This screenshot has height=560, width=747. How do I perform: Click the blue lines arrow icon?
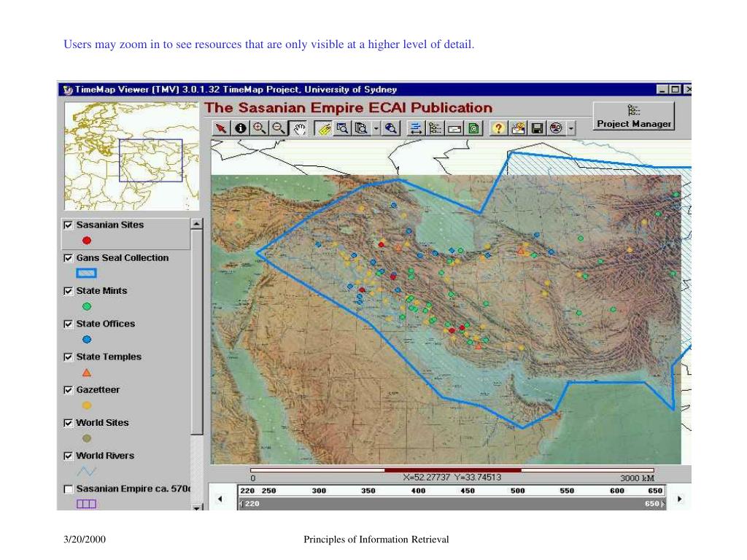click(x=416, y=128)
